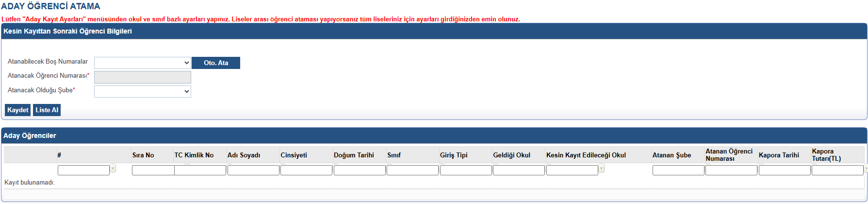Focus the Adı Soyadı filter input
Image resolution: width=868 pixels, height=204 pixels.
253,170
